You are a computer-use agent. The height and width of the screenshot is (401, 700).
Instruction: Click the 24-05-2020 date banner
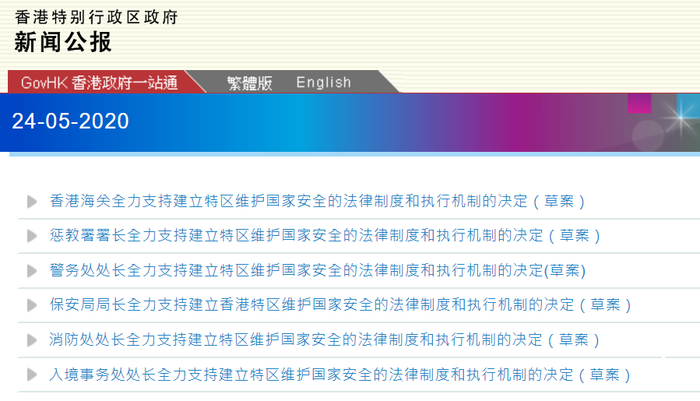pyautogui.click(x=71, y=121)
